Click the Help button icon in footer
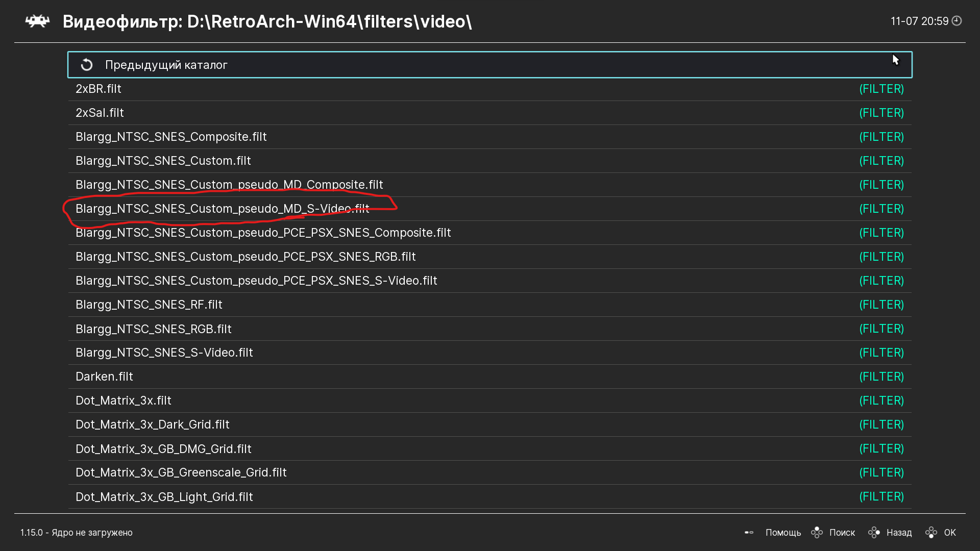 [x=749, y=533]
